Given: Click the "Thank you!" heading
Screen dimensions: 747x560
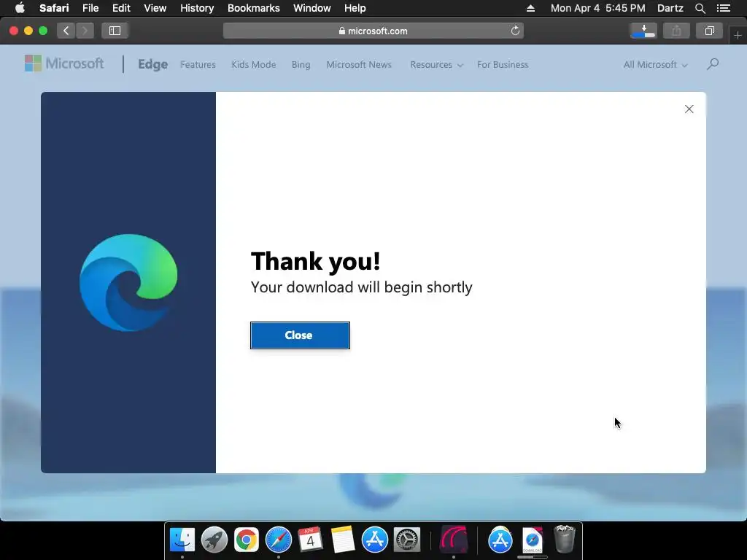Looking at the screenshot, I should (x=315, y=261).
